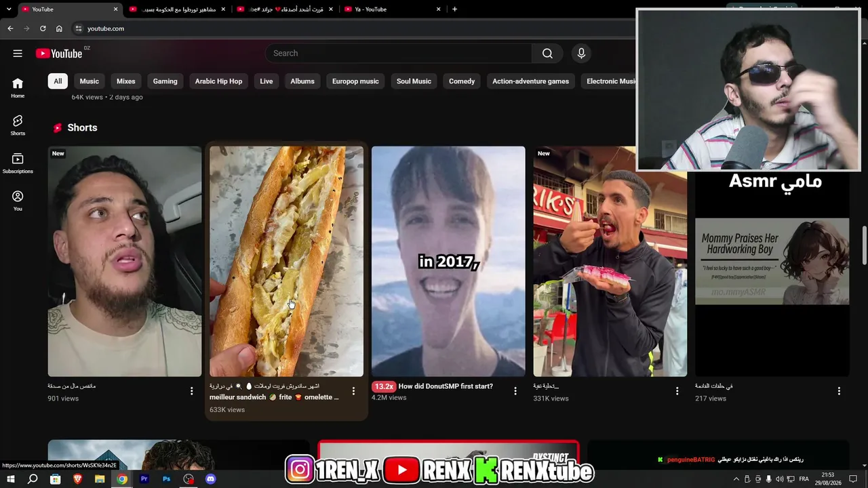Click the browser forward arrow

pyautogui.click(x=26, y=28)
